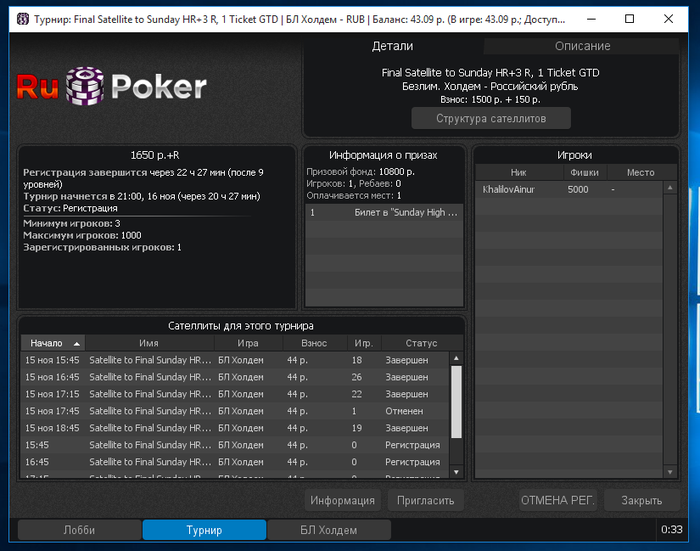
Task: Select the 15 ноя 17:15 satellite row
Action: click(235, 394)
